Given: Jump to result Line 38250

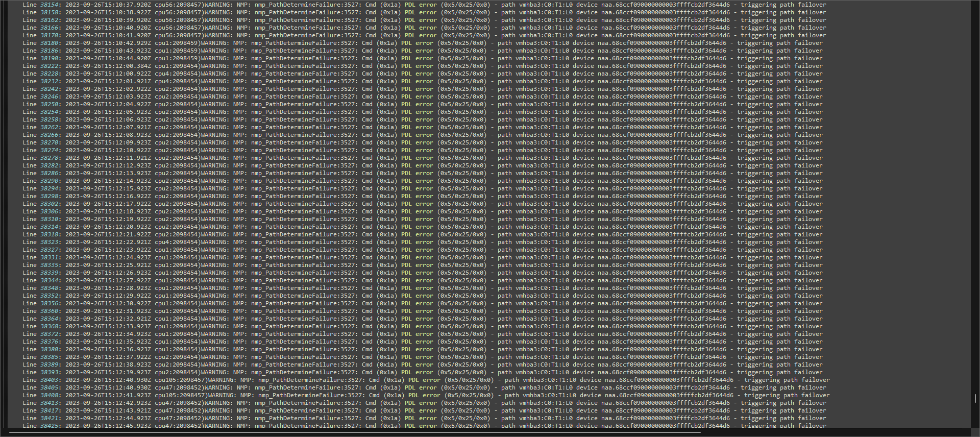Looking at the screenshot, I should coord(423,104).
